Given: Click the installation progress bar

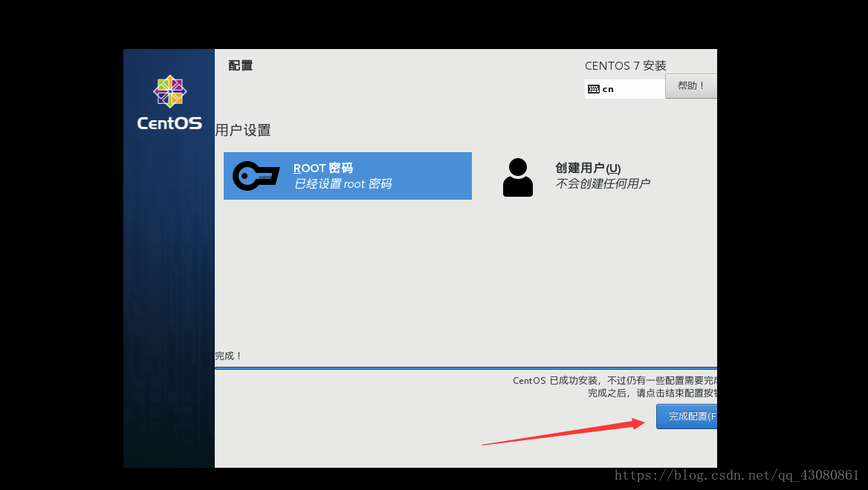Looking at the screenshot, I should [465, 367].
